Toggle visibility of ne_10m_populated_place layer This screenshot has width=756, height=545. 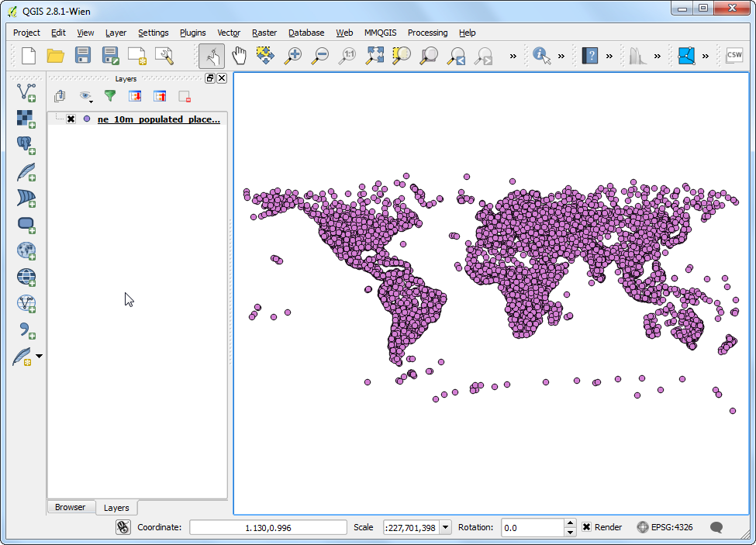tap(71, 119)
